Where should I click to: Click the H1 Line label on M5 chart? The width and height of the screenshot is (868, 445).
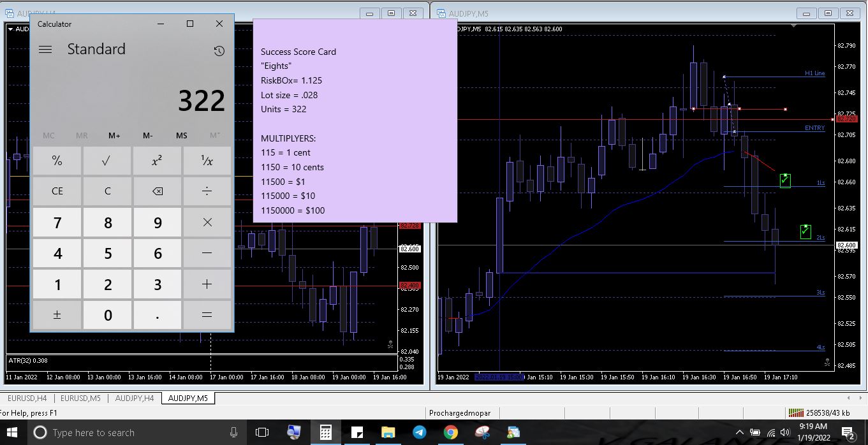tap(814, 73)
